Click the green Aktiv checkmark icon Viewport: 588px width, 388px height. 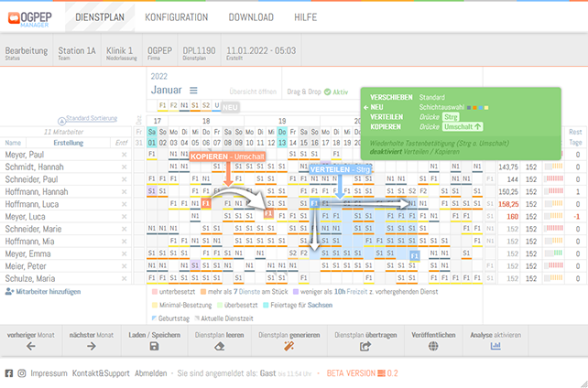pyautogui.click(x=327, y=92)
